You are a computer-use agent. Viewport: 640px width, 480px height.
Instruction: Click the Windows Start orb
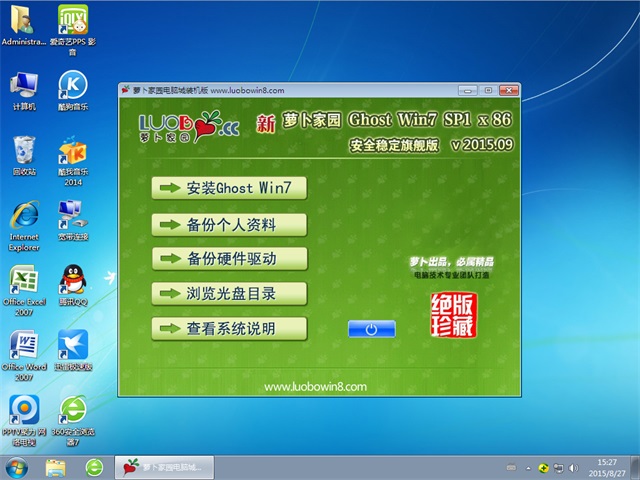17,467
